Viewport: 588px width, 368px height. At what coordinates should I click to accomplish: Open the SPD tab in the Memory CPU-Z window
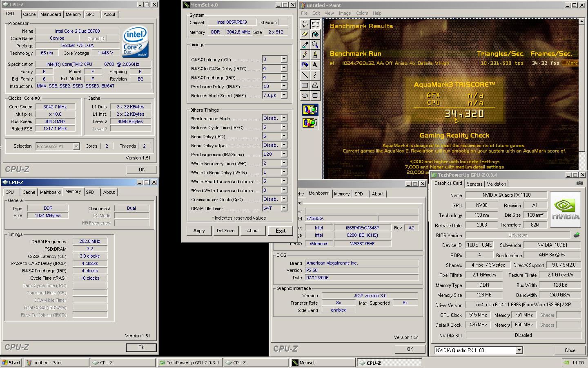pos(90,192)
